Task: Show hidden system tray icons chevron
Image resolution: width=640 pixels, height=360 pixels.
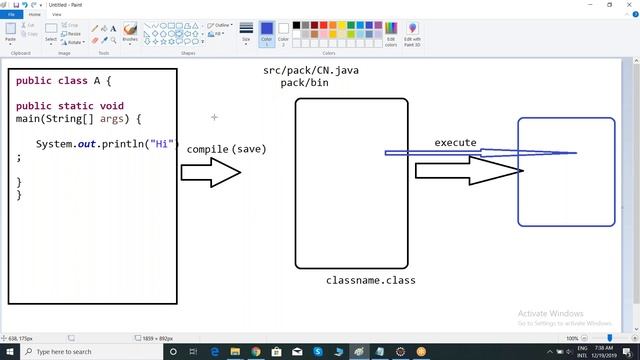Action: coord(549,351)
